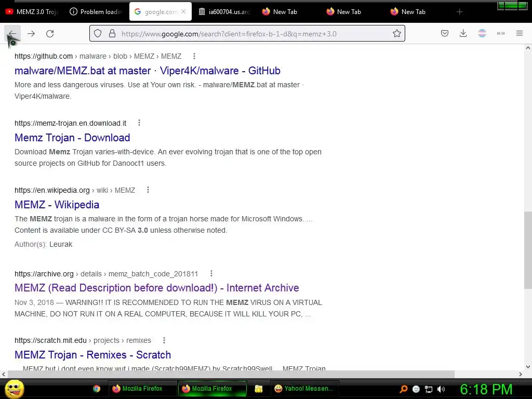Open Memz Trojan - Download link
This screenshot has height=399, width=532.
pos(72,138)
